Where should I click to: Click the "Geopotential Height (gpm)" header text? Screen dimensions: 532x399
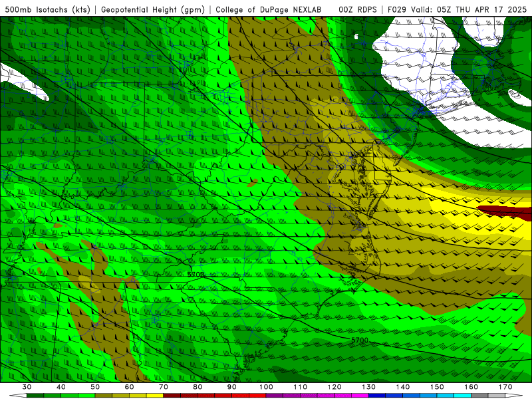point(153,9)
